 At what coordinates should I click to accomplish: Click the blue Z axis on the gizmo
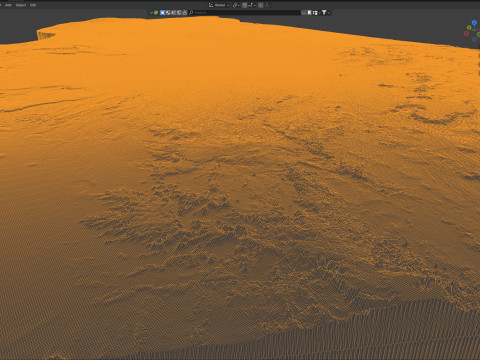(474, 22)
